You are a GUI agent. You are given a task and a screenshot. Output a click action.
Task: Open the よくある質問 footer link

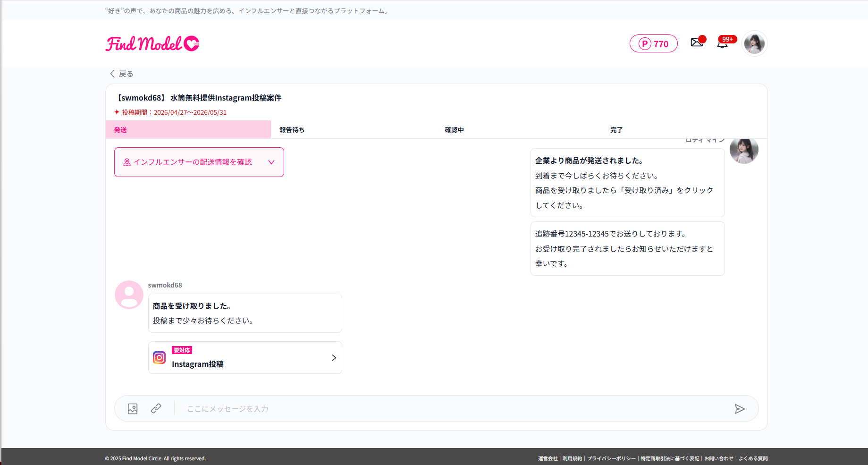pos(753,458)
